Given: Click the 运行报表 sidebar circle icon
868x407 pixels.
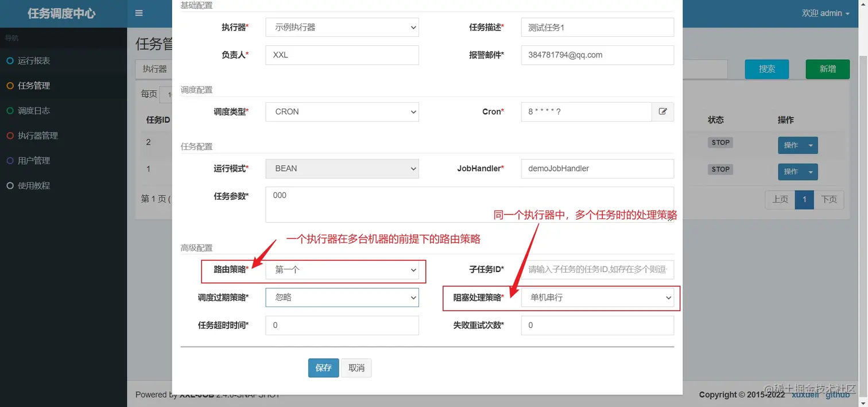Looking at the screenshot, I should point(10,61).
